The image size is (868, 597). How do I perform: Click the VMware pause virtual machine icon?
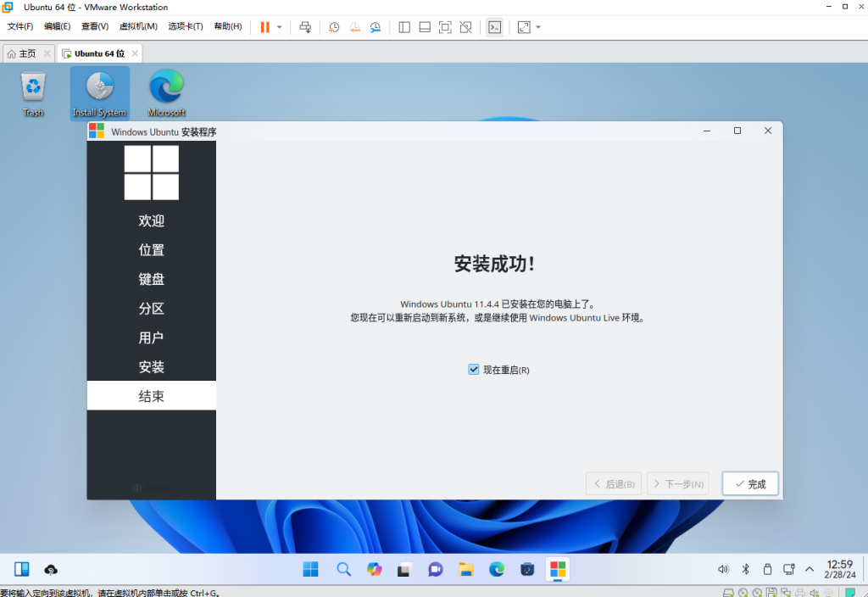click(x=265, y=27)
